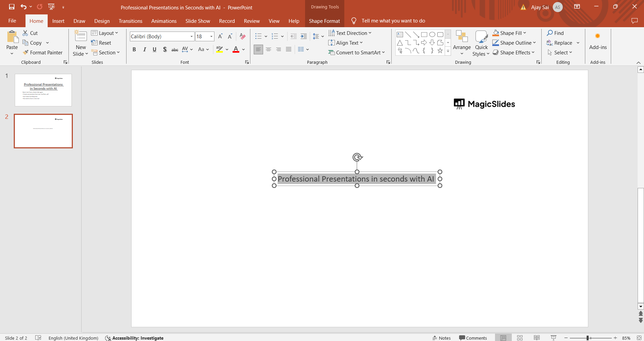Select the Text Shadow icon
The width and height of the screenshot is (644, 341).
point(165,50)
